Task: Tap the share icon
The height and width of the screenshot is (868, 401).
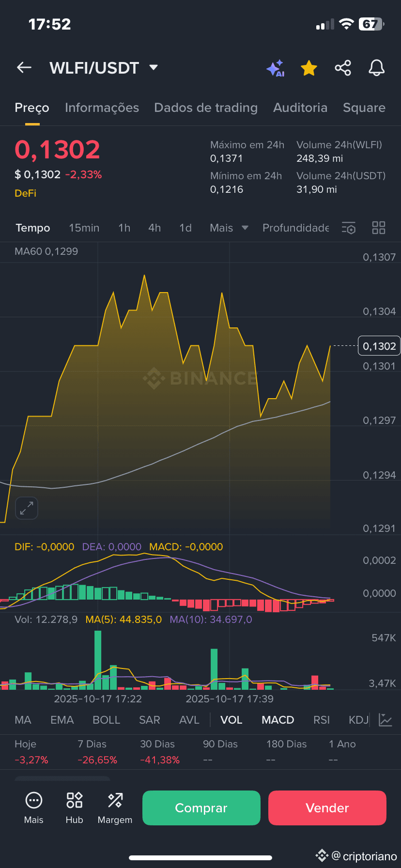Action: point(343,68)
